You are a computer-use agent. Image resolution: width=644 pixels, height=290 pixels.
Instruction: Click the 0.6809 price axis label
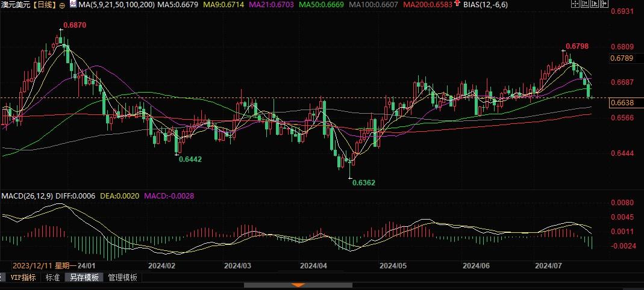(622, 47)
